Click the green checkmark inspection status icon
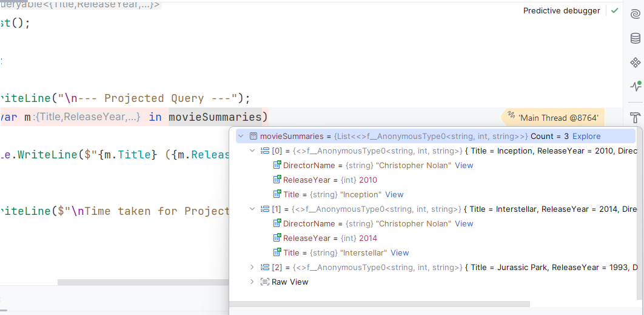This screenshot has height=315, width=644. (x=614, y=11)
